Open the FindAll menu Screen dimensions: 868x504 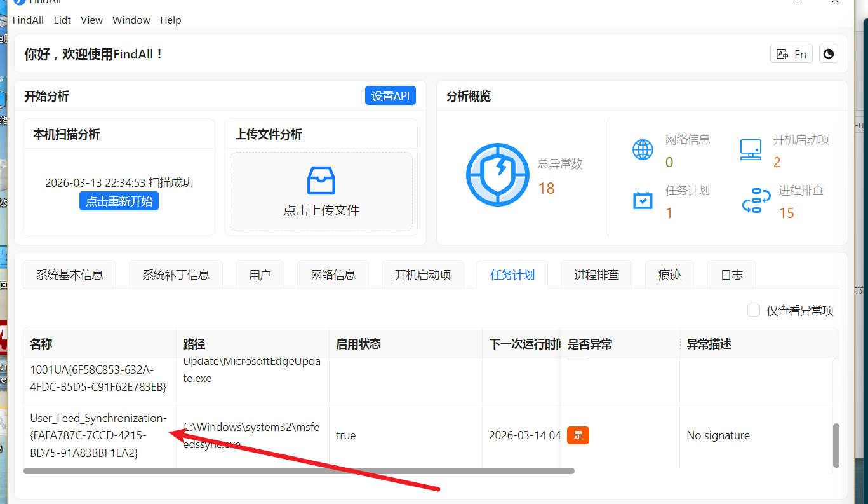[28, 20]
